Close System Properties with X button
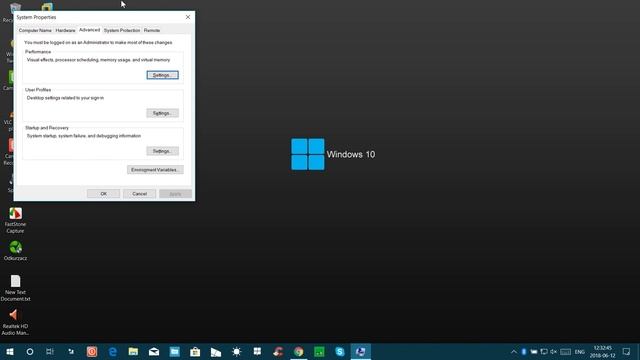640x360 pixels. 188,17
